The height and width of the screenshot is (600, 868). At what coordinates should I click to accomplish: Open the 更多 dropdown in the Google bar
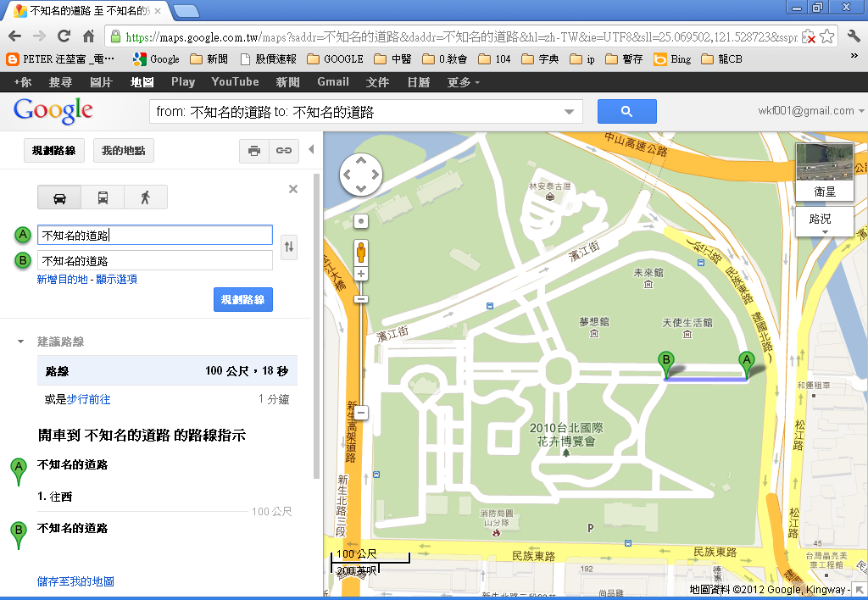(x=463, y=82)
